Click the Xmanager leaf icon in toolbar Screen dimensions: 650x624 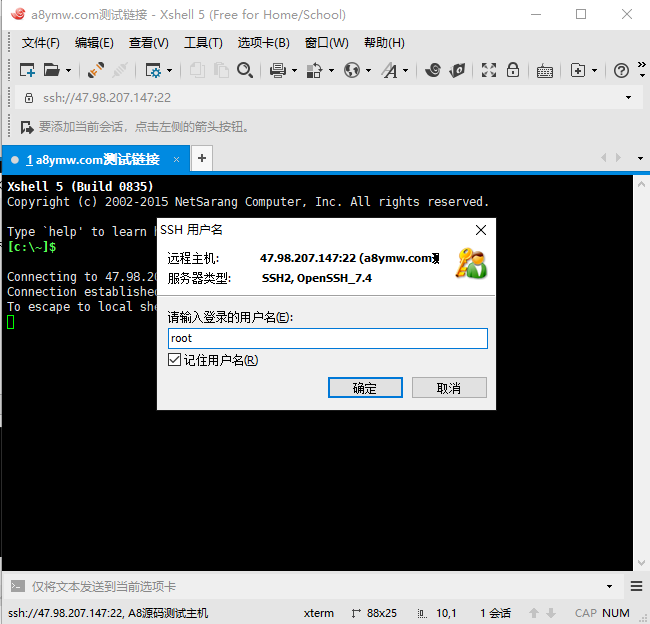pyautogui.click(x=457, y=70)
